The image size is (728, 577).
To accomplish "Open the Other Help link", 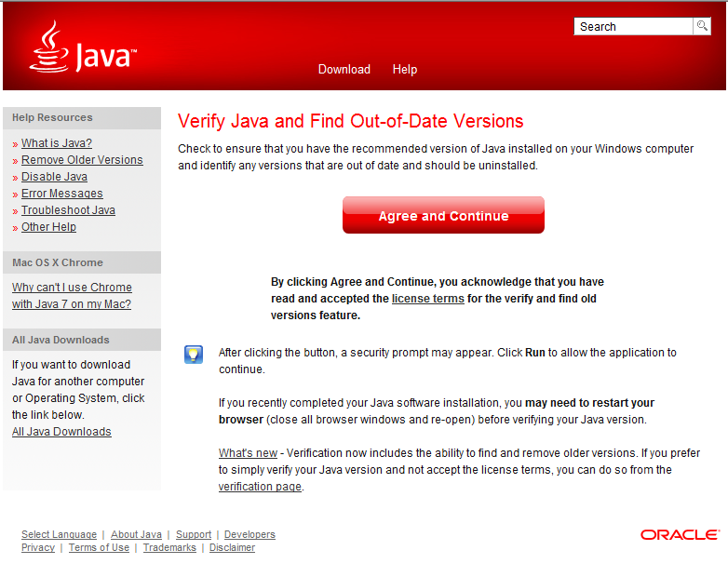I will click(x=48, y=226).
